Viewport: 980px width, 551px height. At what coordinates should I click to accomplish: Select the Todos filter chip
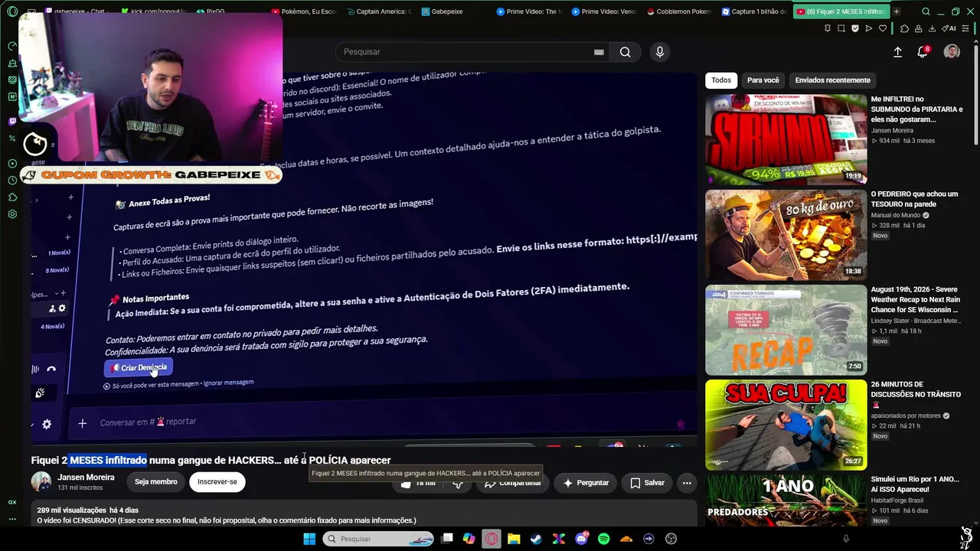721,80
